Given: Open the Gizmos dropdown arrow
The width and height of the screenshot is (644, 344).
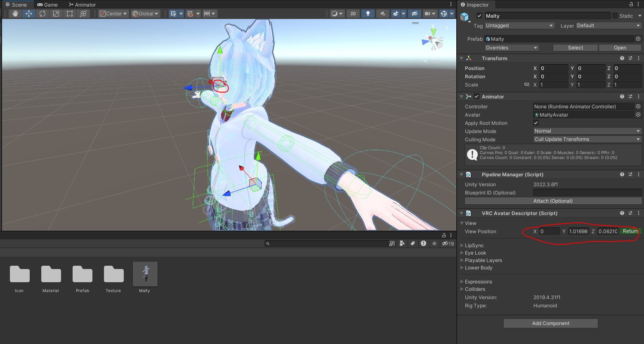Looking at the screenshot, I should tap(452, 14).
